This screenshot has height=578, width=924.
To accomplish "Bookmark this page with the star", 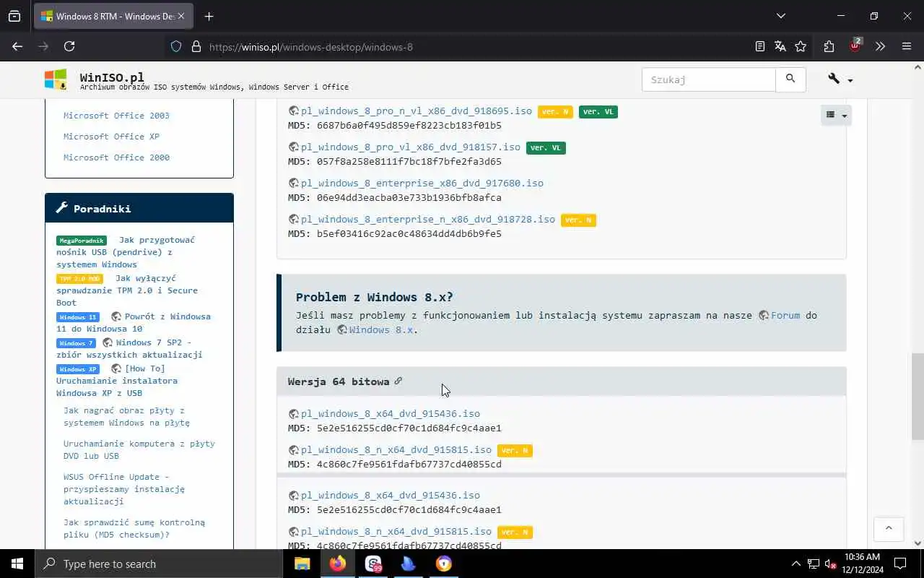I will [x=801, y=46].
